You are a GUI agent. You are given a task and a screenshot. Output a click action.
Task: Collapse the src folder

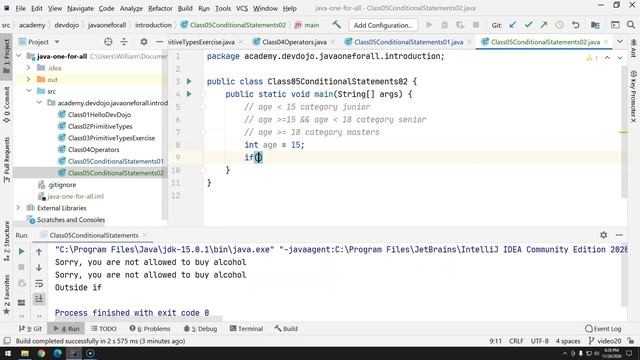pos(29,91)
